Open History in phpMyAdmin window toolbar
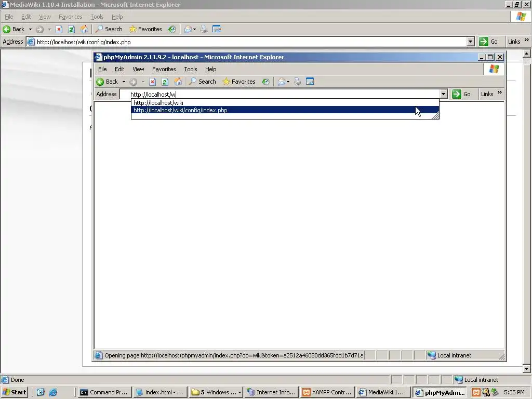532x399 pixels. pos(265,82)
